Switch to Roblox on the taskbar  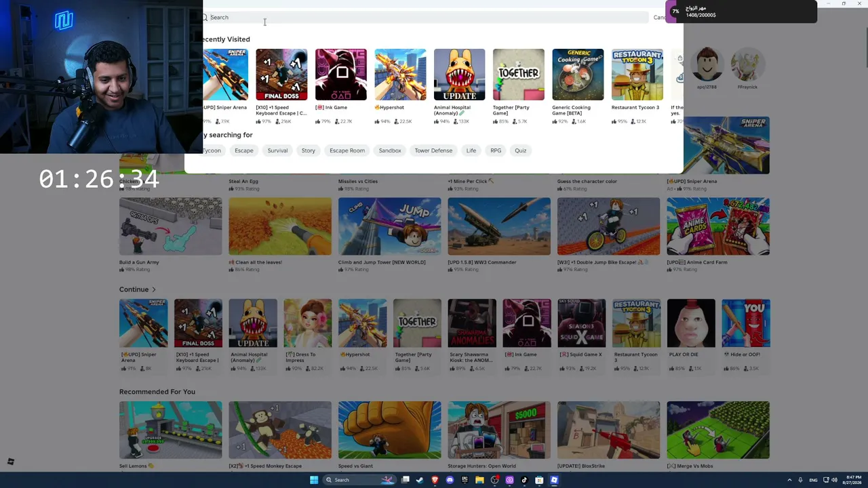[x=554, y=480]
